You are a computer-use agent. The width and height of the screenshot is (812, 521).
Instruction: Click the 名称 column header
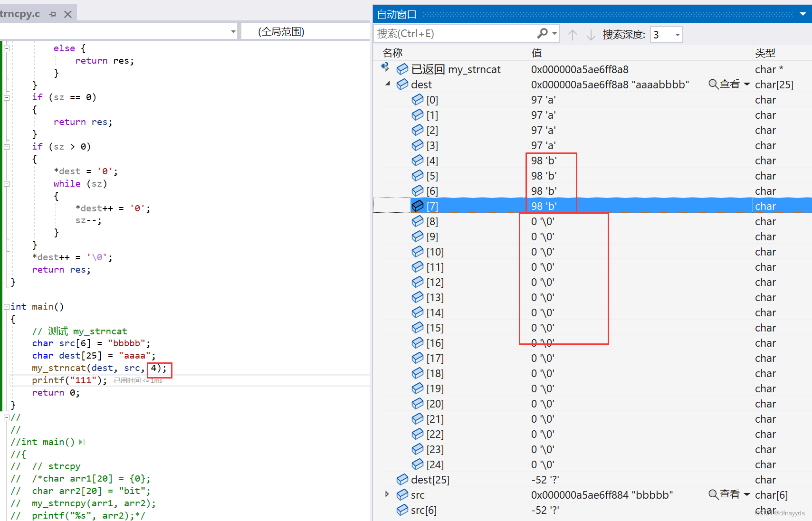(x=392, y=53)
